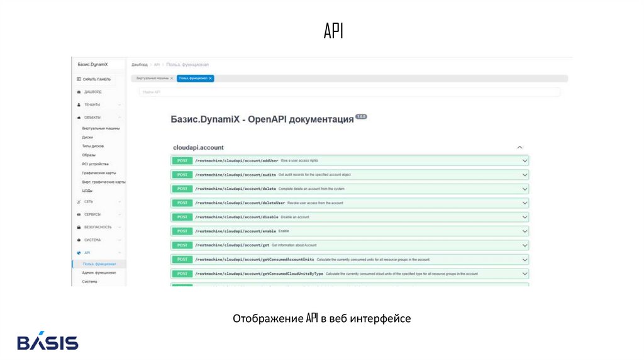
Task: Expand the Сервисы menu arrow
Action: [x=119, y=214]
